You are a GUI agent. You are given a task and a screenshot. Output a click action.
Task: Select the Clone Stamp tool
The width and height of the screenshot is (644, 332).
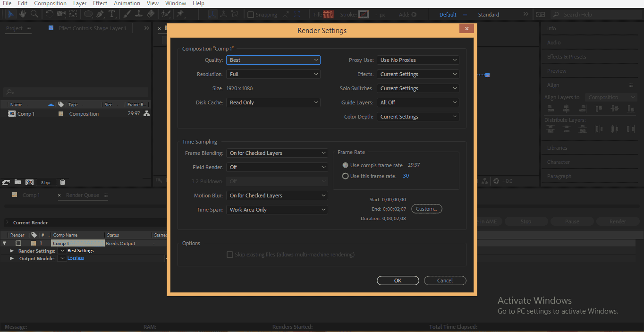(x=139, y=14)
